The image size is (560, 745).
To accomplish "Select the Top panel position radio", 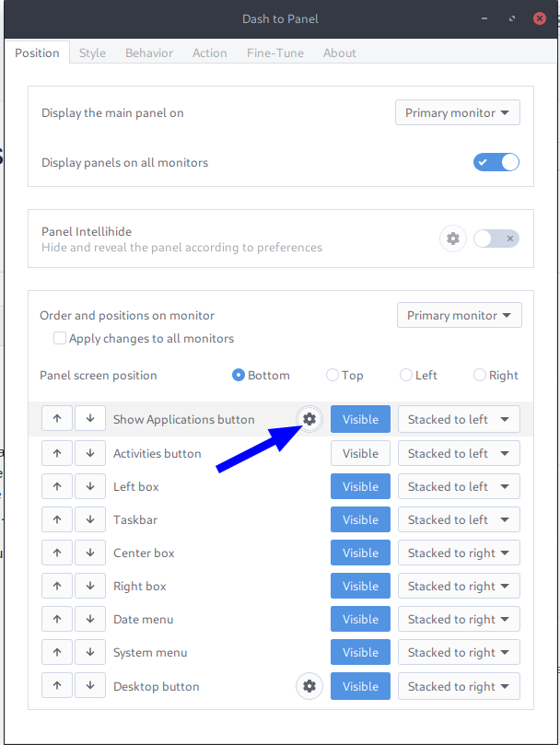I will coord(332,375).
